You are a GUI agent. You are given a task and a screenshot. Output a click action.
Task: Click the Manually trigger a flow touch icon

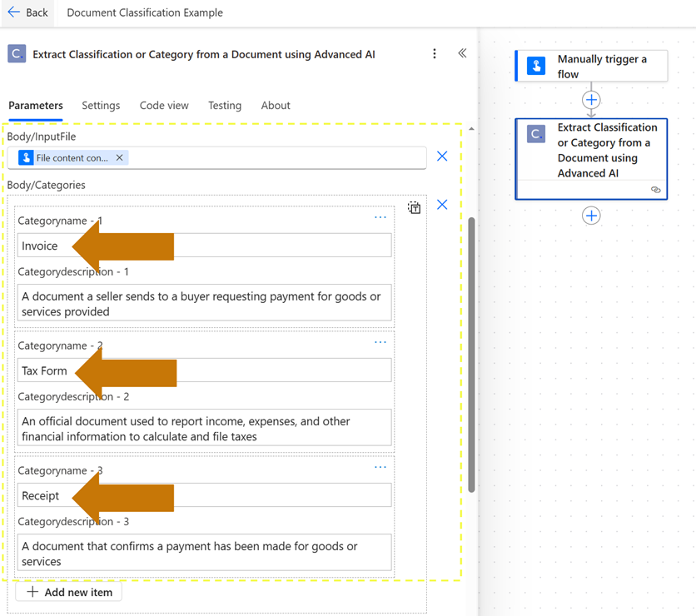pos(536,65)
